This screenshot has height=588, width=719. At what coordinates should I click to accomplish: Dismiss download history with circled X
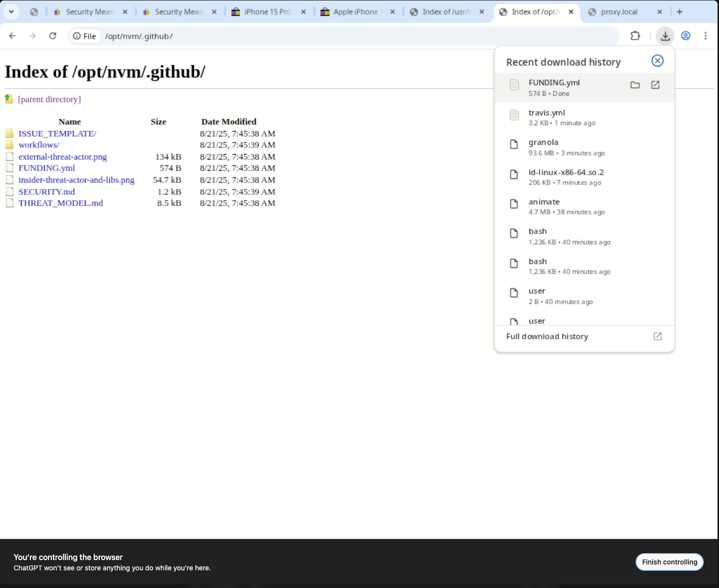pos(657,60)
